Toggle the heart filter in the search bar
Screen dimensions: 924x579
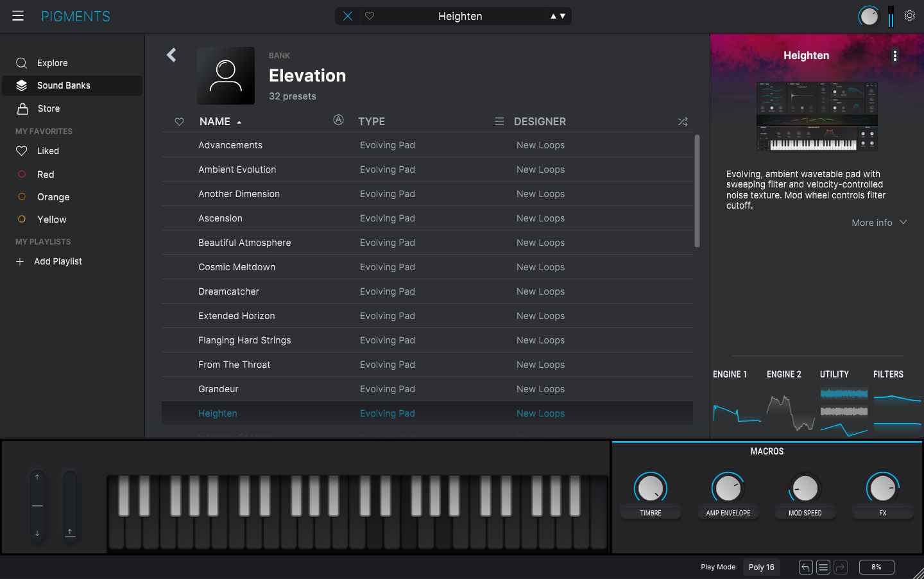point(370,16)
